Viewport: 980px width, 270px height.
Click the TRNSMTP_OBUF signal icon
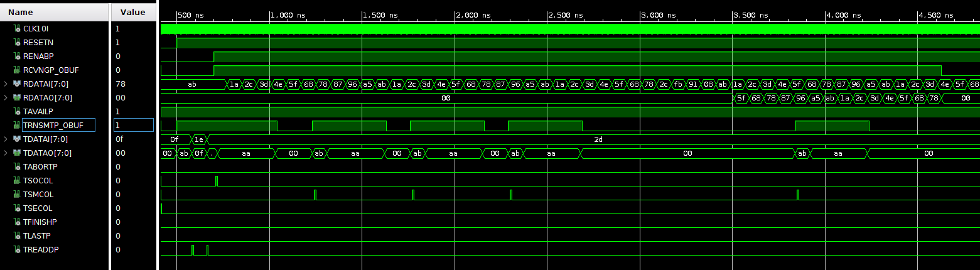[x=17, y=126]
